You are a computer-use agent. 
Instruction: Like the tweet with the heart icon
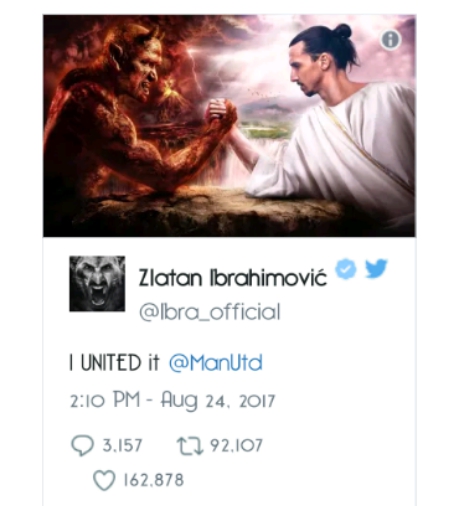coord(104,480)
